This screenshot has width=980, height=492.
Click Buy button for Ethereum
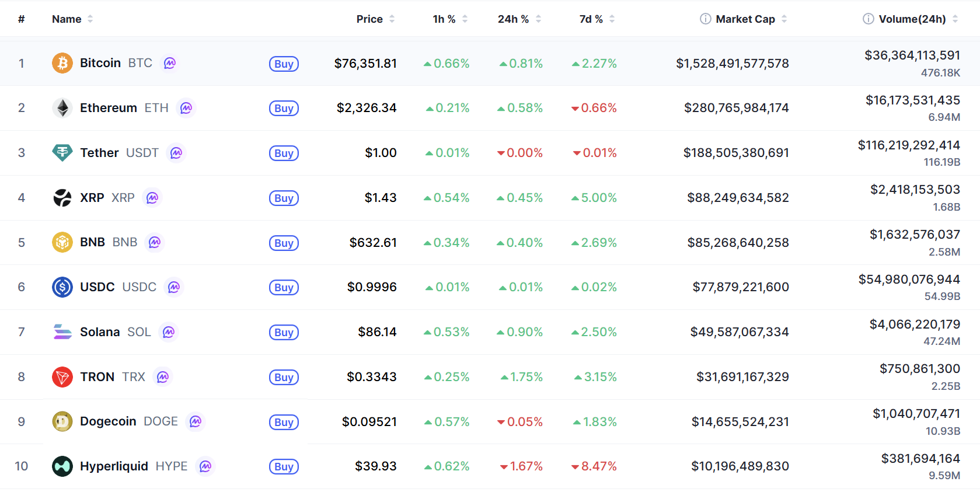[x=284, y=108]
